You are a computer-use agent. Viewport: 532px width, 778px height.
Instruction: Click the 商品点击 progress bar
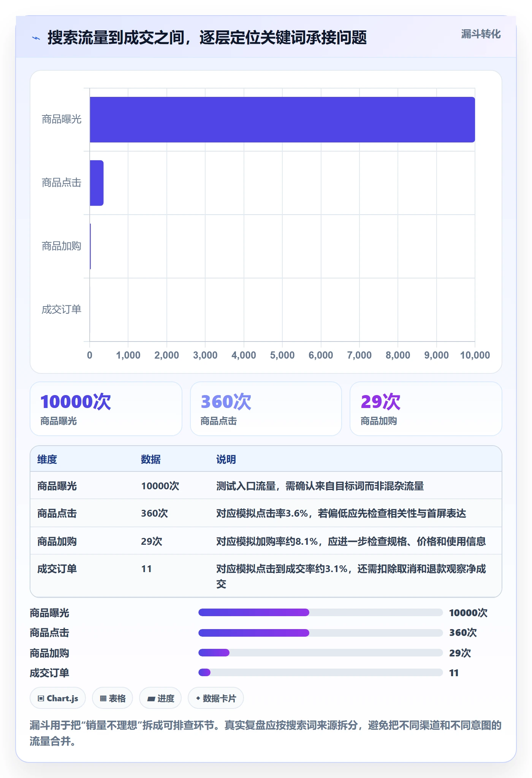pyautogui.click(x=320, y=633)
